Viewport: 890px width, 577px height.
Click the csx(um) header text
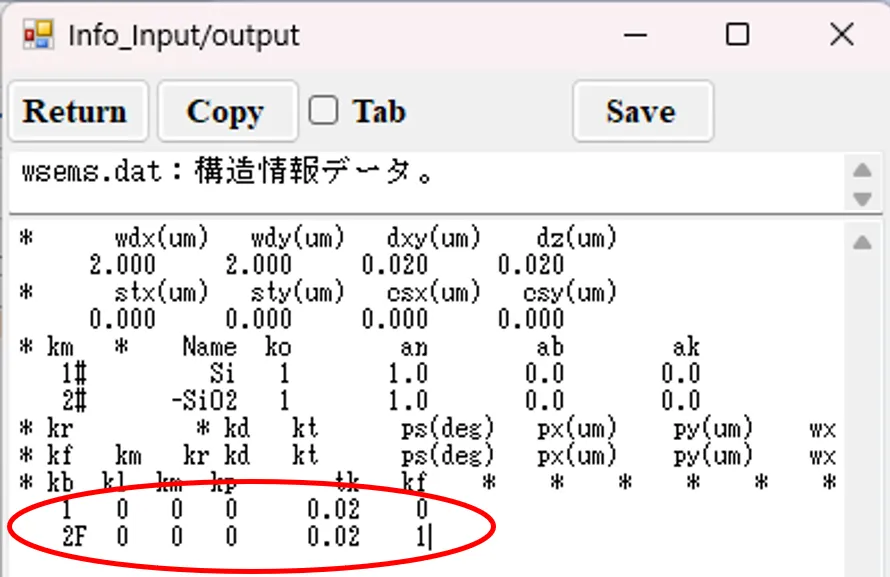coord(434,293)
